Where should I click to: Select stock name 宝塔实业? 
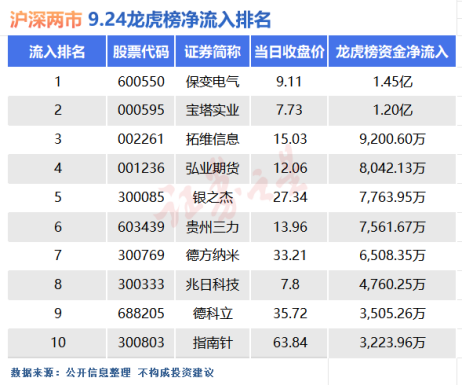point(213,110)
